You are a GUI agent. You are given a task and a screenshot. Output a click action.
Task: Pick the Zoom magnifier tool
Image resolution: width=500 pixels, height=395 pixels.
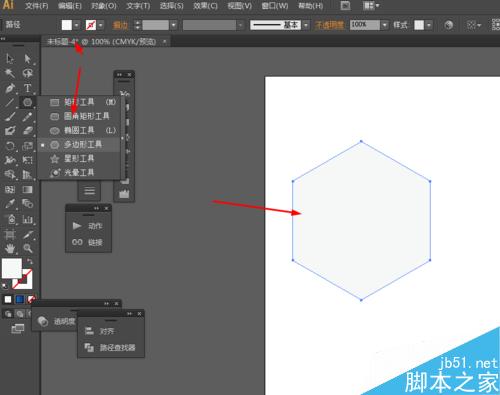(x=28, y=248)
